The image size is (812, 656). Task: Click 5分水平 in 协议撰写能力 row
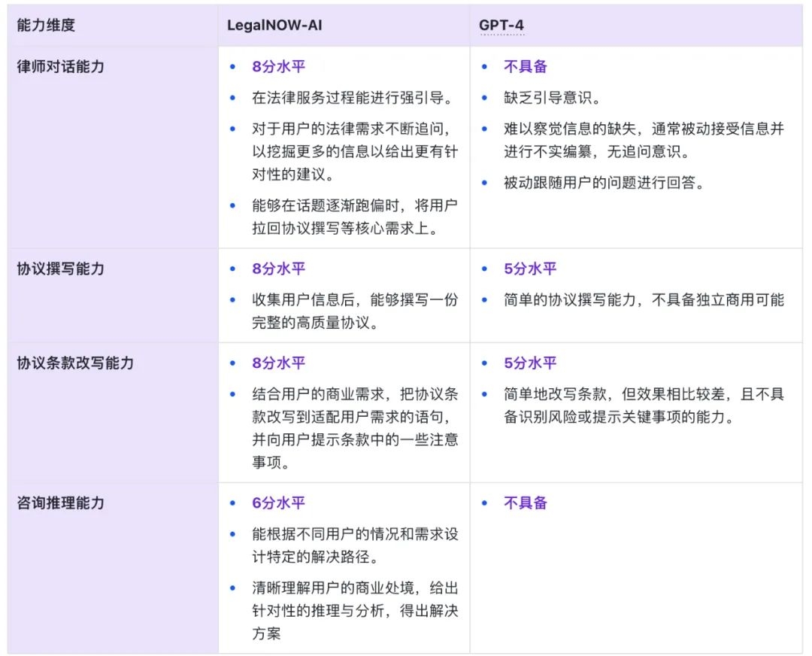tap(530, 269)
